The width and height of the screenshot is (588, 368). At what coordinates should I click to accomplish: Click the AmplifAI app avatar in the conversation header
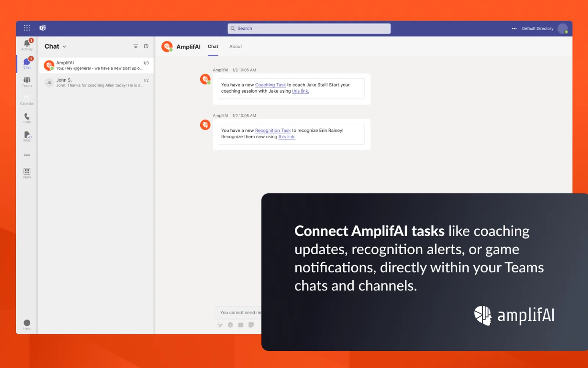click(x=167, y=46)
